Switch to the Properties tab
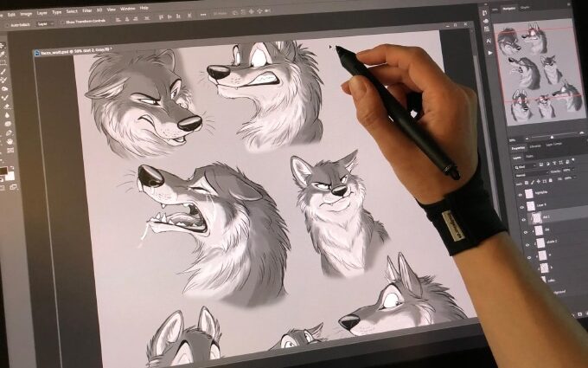Image resolution: width=588 pixels, height=368 pixels. tap(518, 148)
